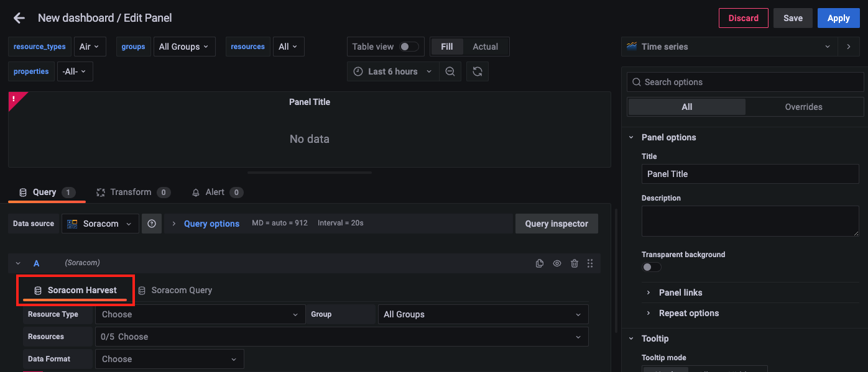Click the drag handle icon of query A

tap(590, 263)
